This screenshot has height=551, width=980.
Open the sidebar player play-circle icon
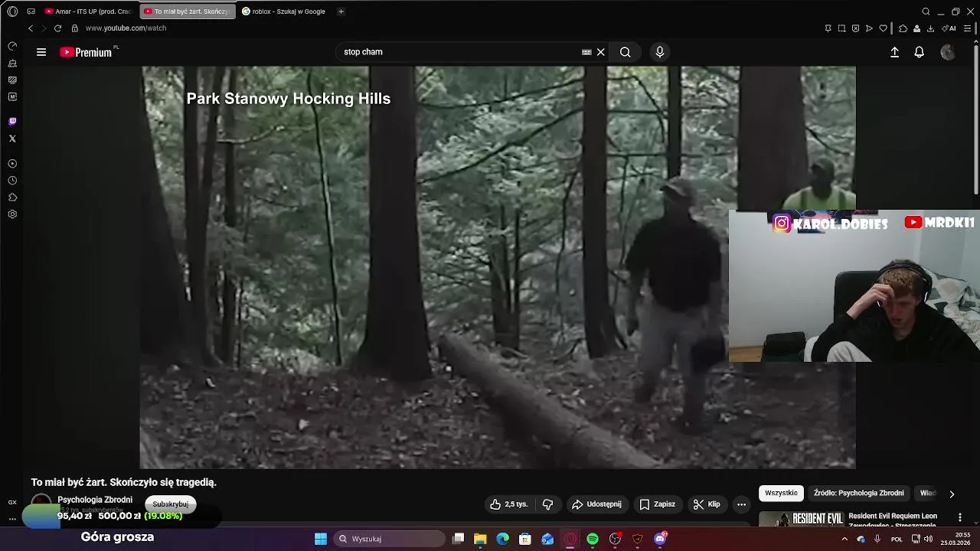12,164
